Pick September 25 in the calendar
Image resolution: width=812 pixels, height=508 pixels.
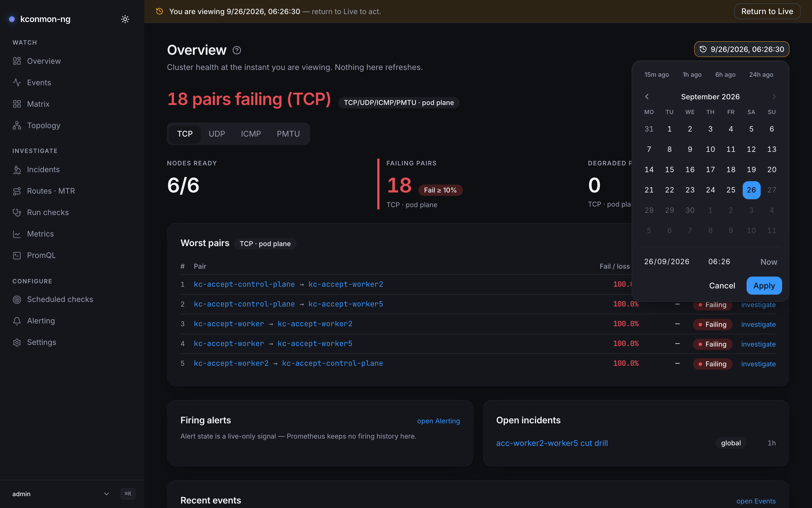[x=731, y=190]
